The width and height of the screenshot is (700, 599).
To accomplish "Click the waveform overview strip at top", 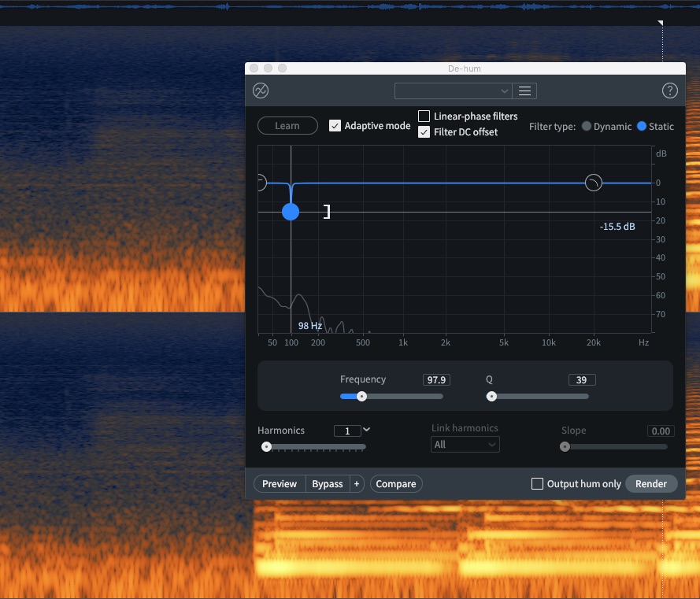I will [350, 7].
